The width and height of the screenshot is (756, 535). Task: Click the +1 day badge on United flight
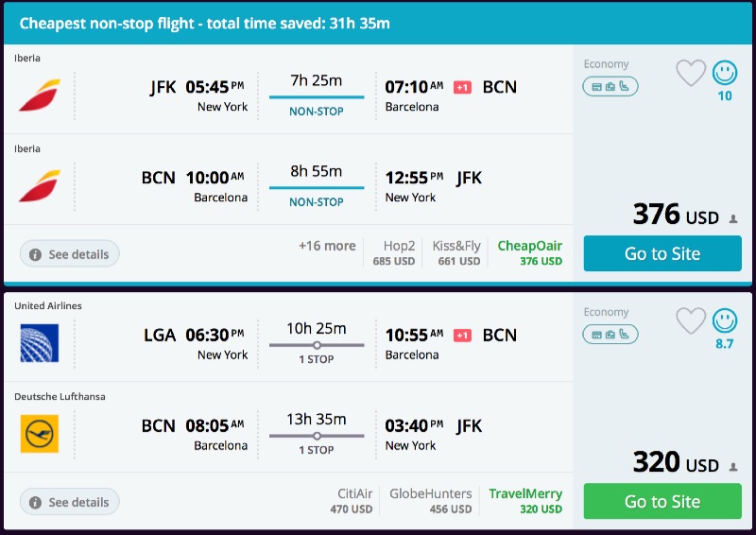(462, 335)
